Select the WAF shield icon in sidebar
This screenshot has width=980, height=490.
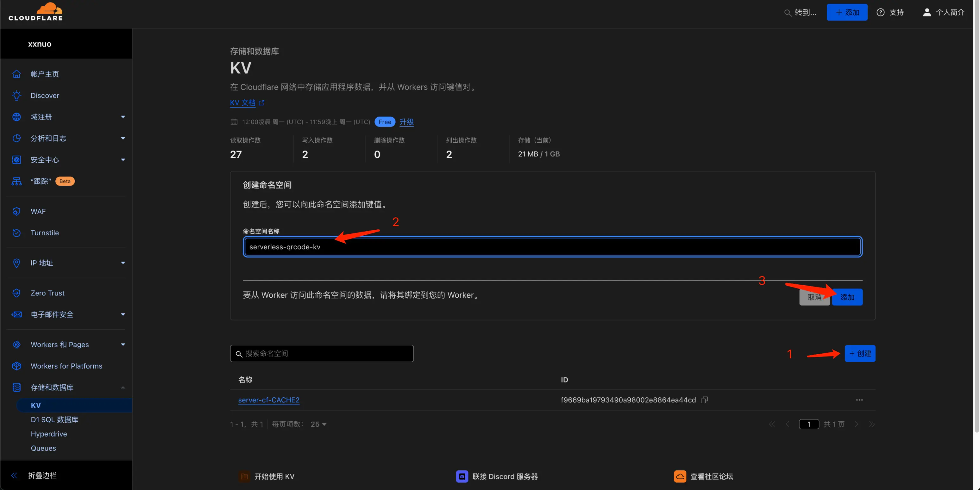pos(17,211)
